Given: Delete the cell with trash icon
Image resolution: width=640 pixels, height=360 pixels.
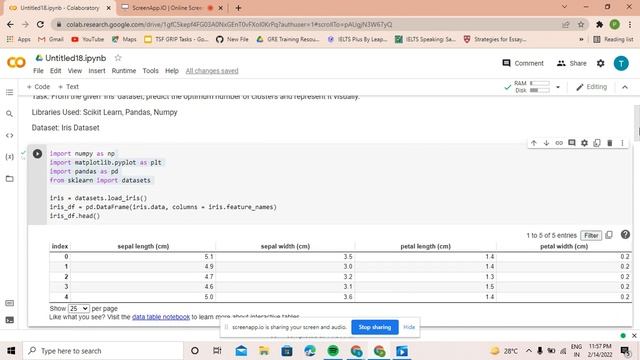Looking at the screenshot, I should [x=609, y=143].
